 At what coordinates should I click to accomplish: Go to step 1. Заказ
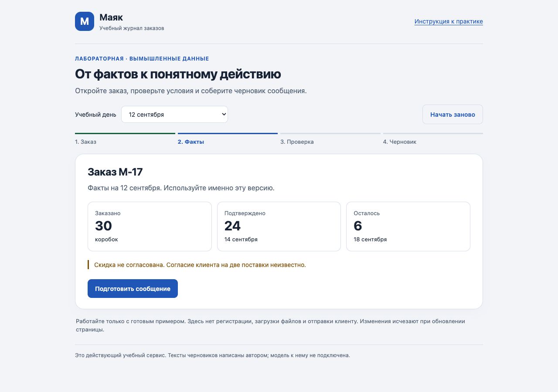(x=125, y=139)
